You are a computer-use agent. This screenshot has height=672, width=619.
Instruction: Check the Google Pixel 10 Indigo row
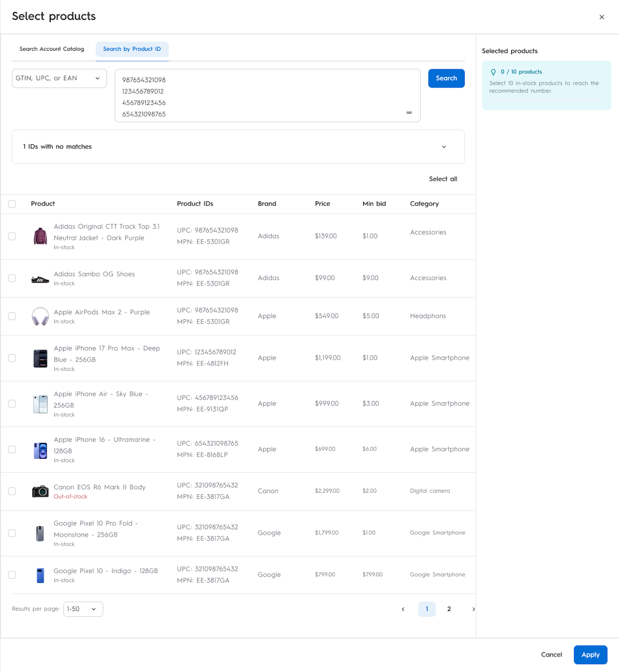[x=12, y=575]
